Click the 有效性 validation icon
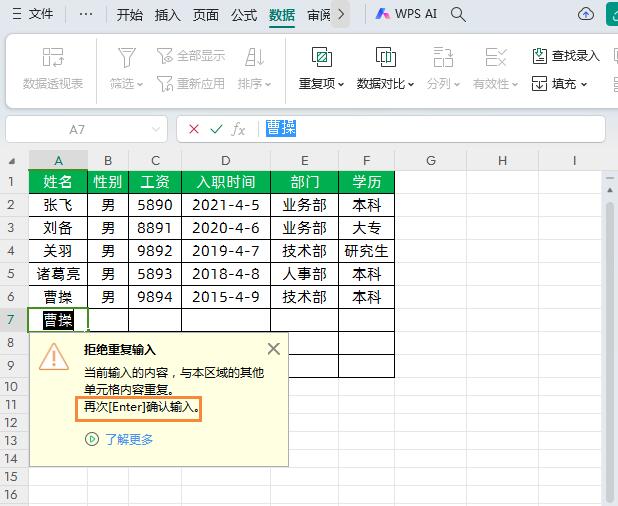This screenshot has width=618, height=506. [495, 57]
